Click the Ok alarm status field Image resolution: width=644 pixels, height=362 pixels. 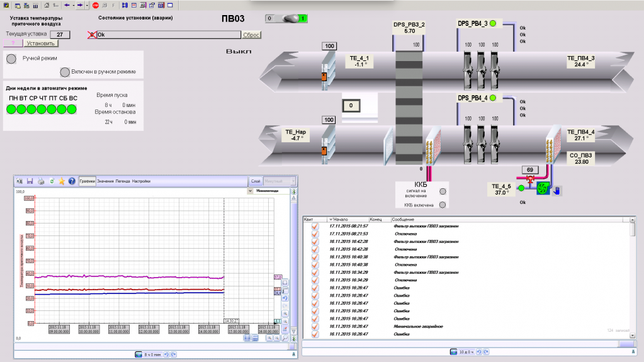(x=168, y=35)
